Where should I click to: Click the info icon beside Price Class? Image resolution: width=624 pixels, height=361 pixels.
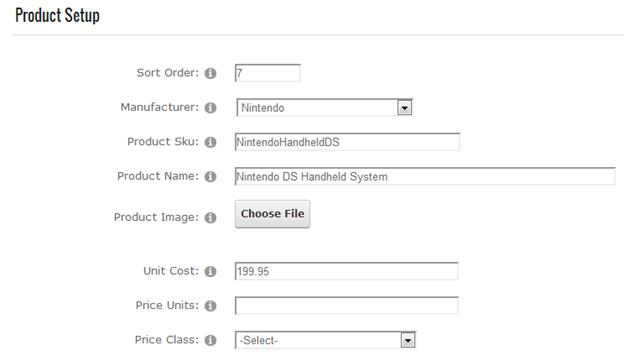click(211, 340)
